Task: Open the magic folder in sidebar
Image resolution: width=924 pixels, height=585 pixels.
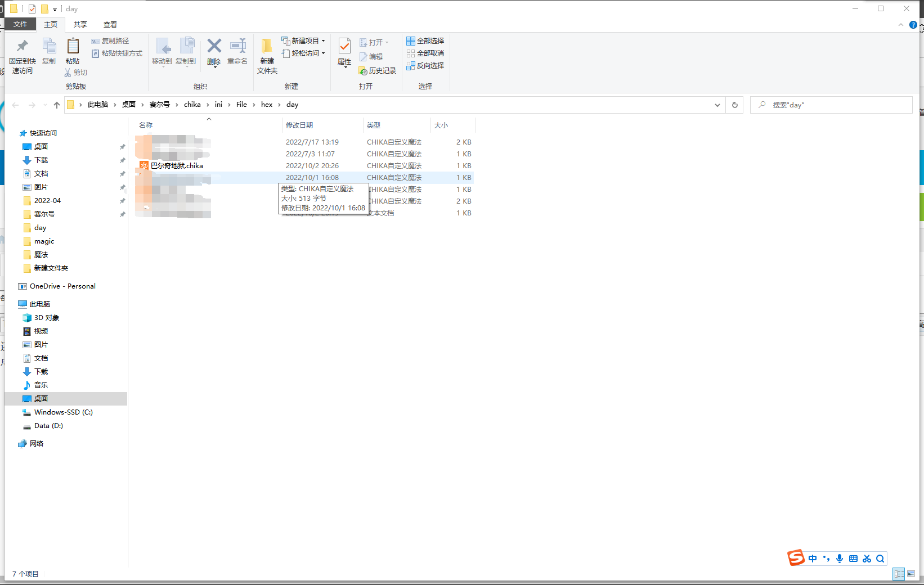Action: pos(44,241)
